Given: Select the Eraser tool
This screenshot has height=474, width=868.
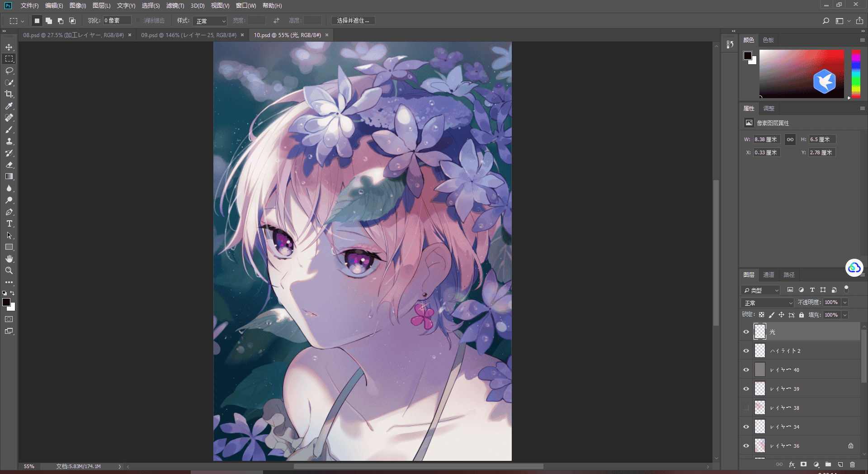Looking at the screenshot, I should [9, 165].
